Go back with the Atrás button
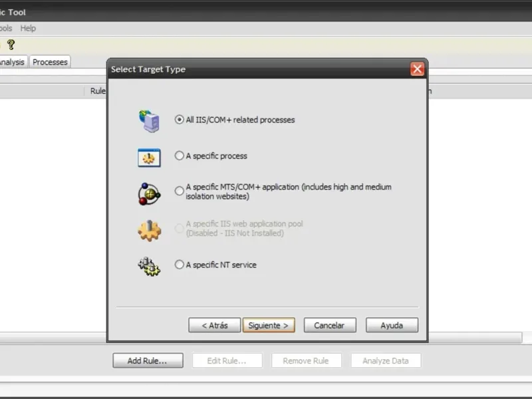 tap(214, 325)
